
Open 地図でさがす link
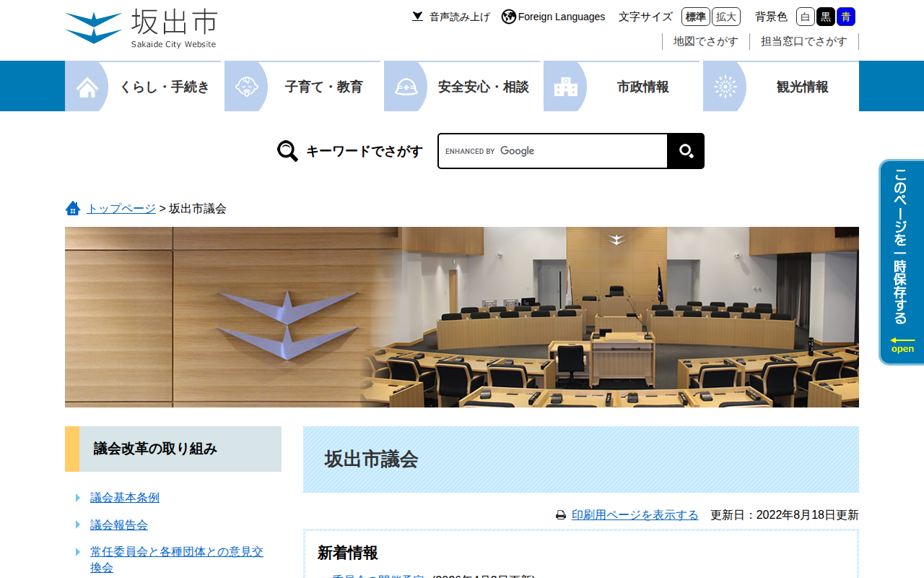tap(706, 41)
